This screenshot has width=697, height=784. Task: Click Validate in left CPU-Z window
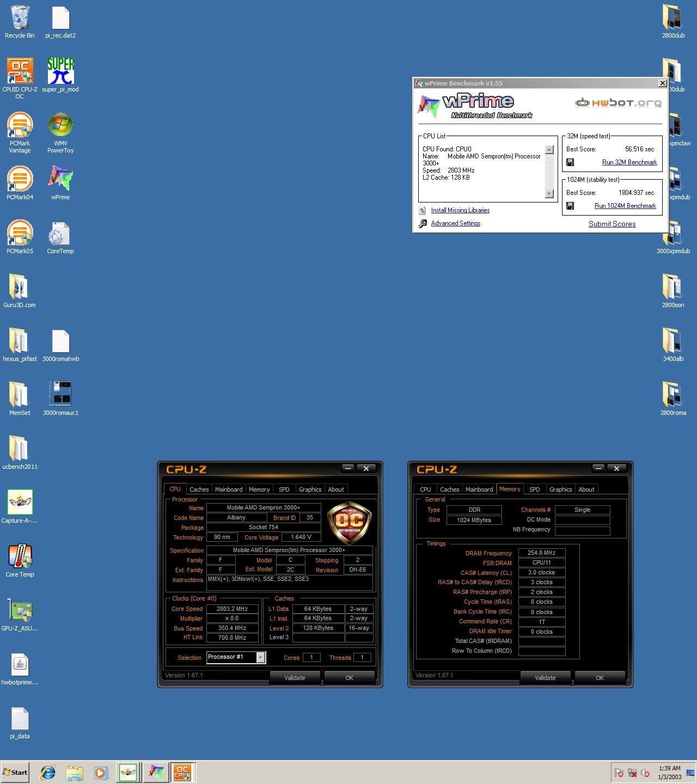295,678
